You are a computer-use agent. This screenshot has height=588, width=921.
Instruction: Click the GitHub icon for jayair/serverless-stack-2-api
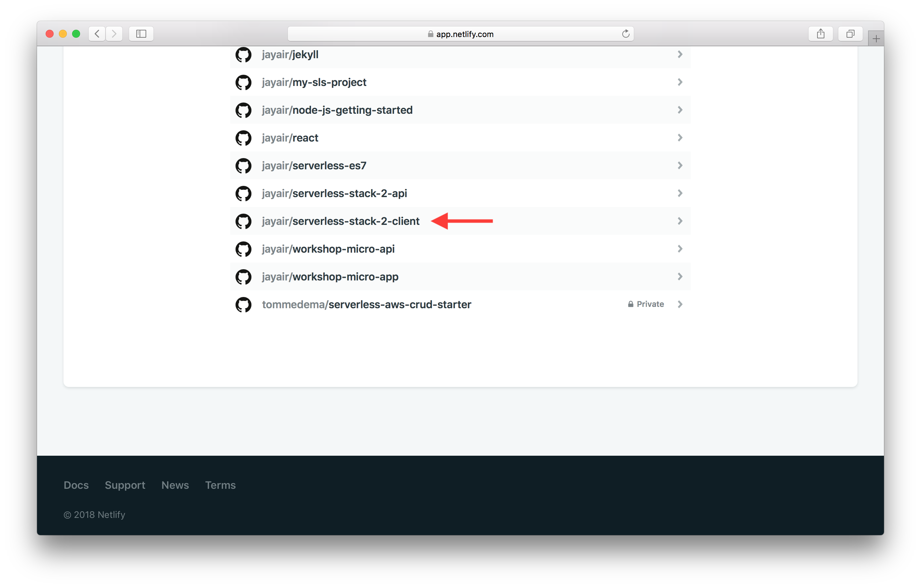(243, 193)
